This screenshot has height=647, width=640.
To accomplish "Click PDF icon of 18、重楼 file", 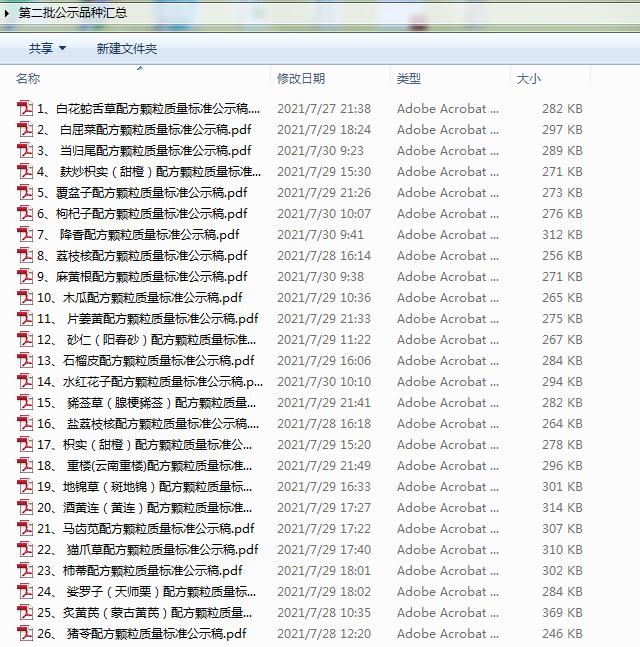I will click(25, 466).
